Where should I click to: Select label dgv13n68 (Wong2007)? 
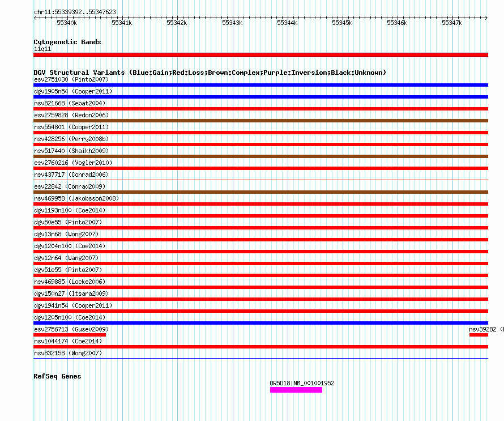[x=66, y=234]
